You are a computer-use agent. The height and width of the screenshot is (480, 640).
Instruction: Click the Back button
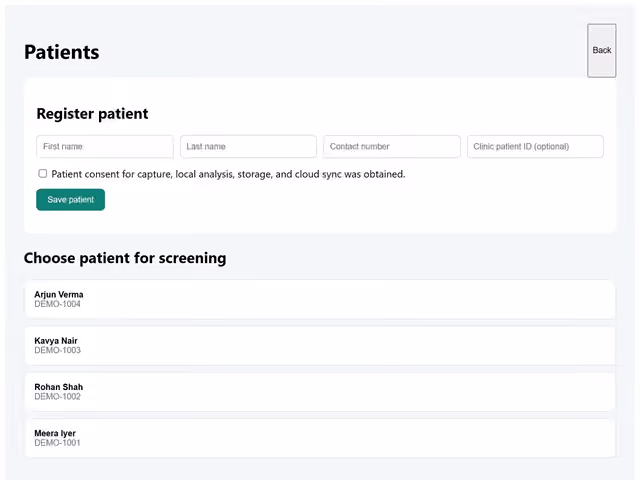[x=601, y=50]
